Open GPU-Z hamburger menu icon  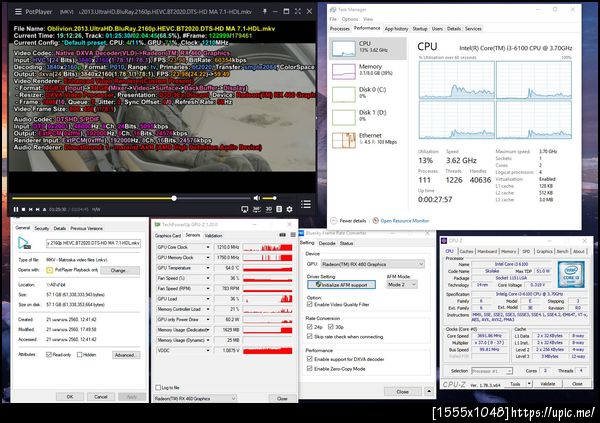293,235
